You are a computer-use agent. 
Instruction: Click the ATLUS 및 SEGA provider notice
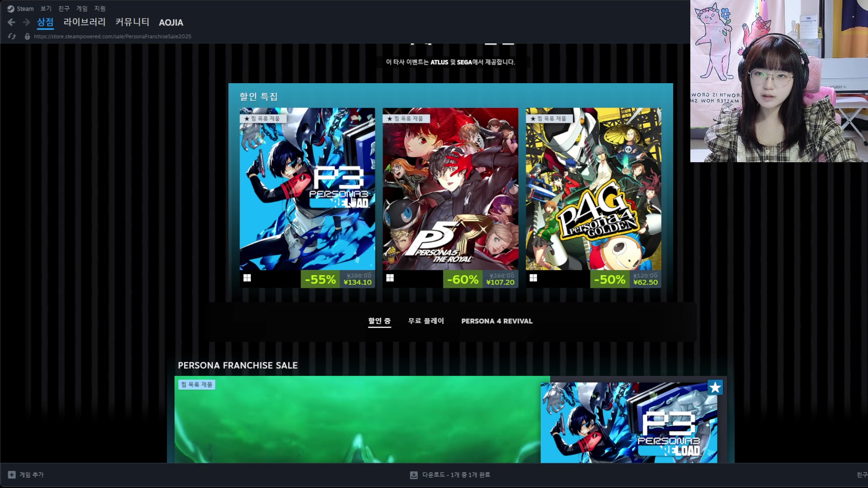pyautogui.click(x=450, y=62)
